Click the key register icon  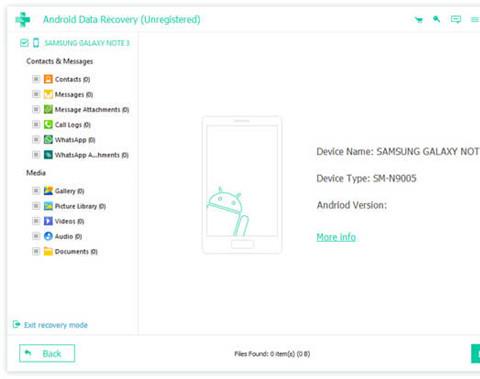[436, 19]
